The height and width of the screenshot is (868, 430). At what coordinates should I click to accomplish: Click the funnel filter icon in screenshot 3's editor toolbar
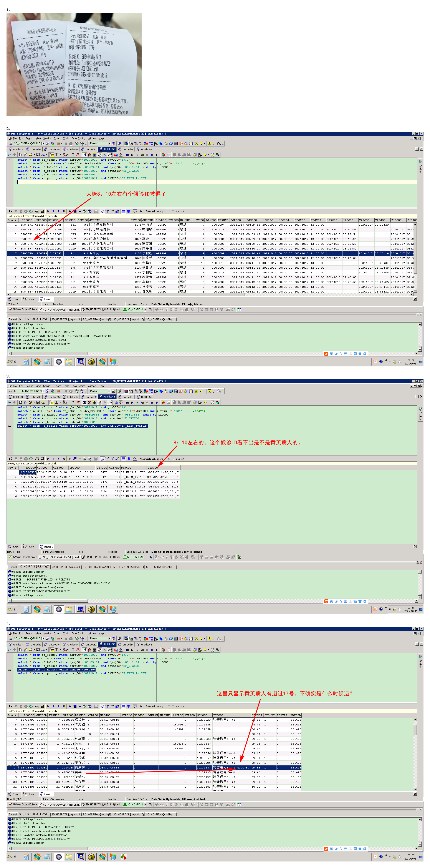click(x=73, y=402)
